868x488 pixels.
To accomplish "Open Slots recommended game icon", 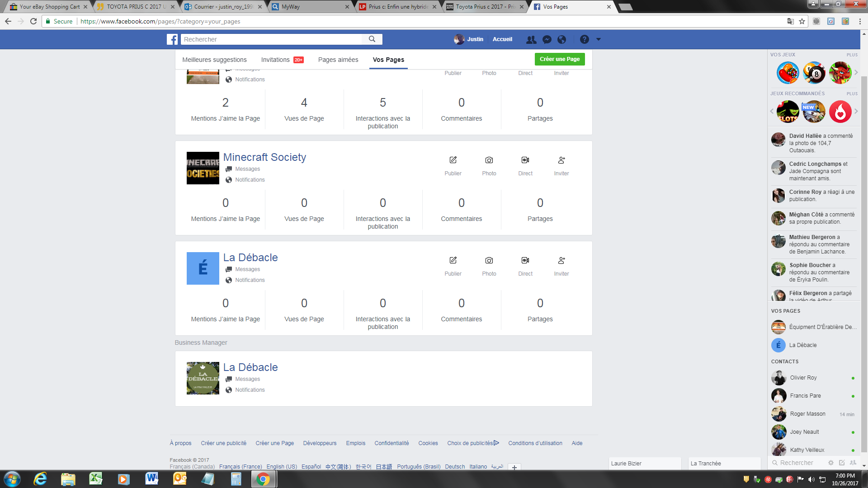I will click(x=788, y=112).
